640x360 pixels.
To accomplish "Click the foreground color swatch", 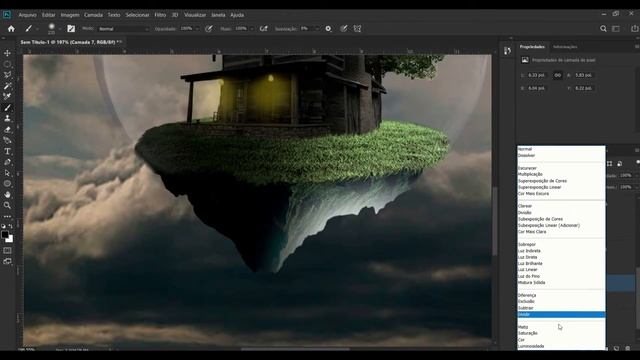I will [4, 234].
